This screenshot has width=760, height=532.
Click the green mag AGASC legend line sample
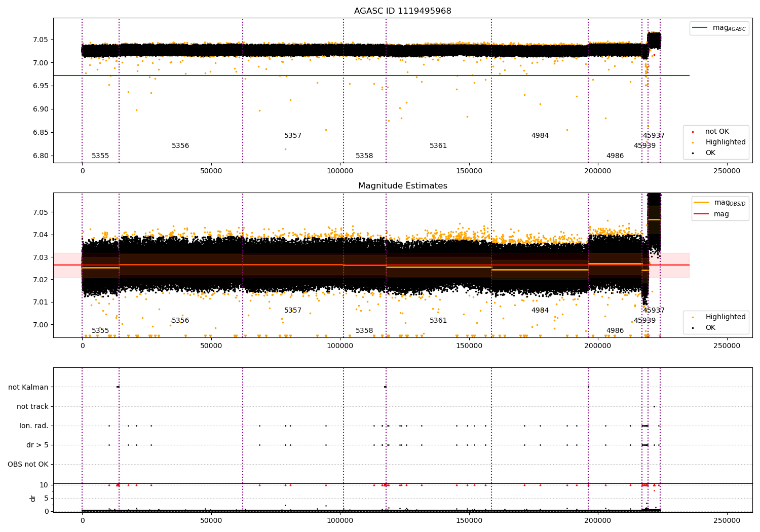[x=700, y=28]
